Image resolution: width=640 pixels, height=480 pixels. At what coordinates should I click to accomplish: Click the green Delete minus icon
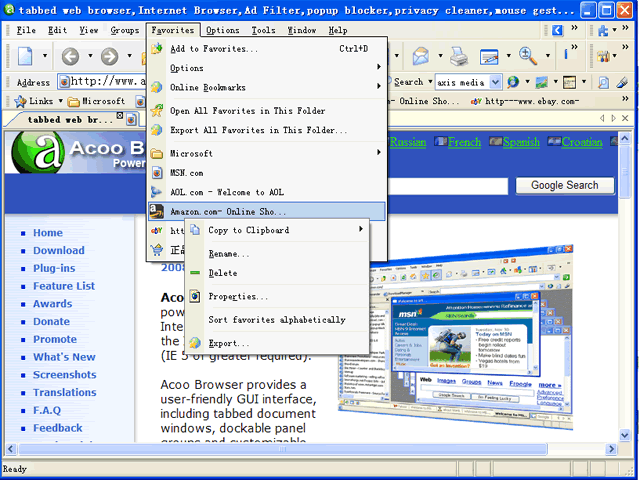coord(195,272)
